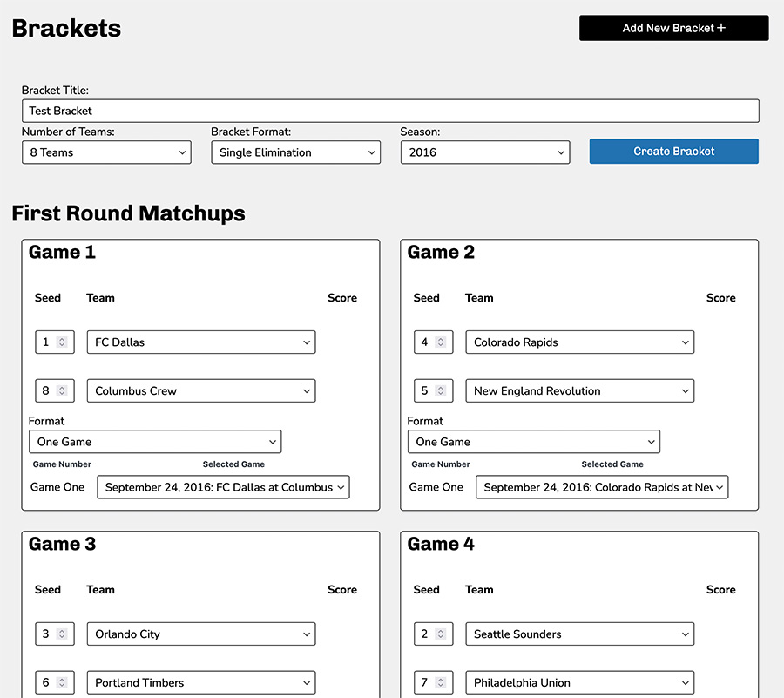
Task: Open the Philadelphia Union team dropdown
Action: click(579, 682)
